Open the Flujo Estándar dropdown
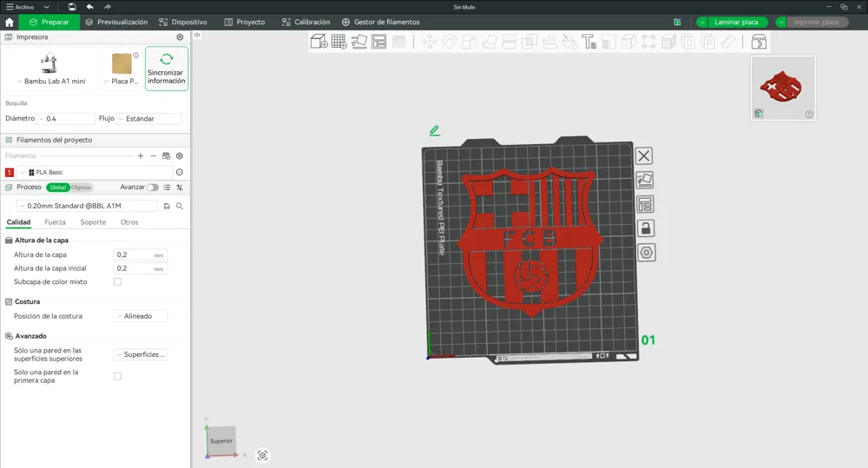 click(148, 119)
